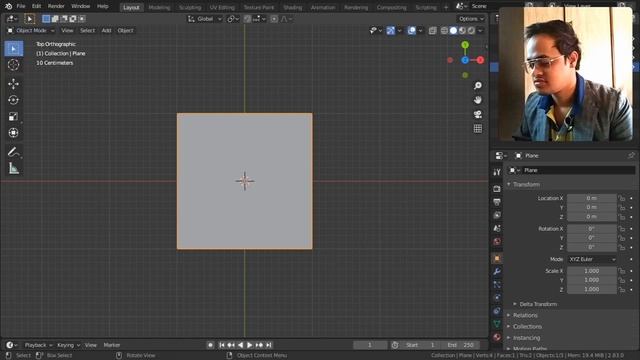Toggle camera view icon in viewport
The image size is (640, 360).
[478, 114]
